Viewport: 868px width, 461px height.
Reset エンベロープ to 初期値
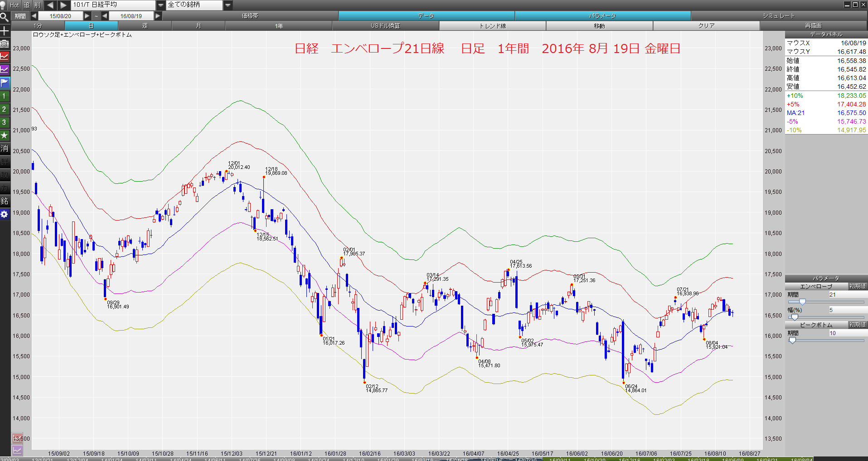pos(858,286)
